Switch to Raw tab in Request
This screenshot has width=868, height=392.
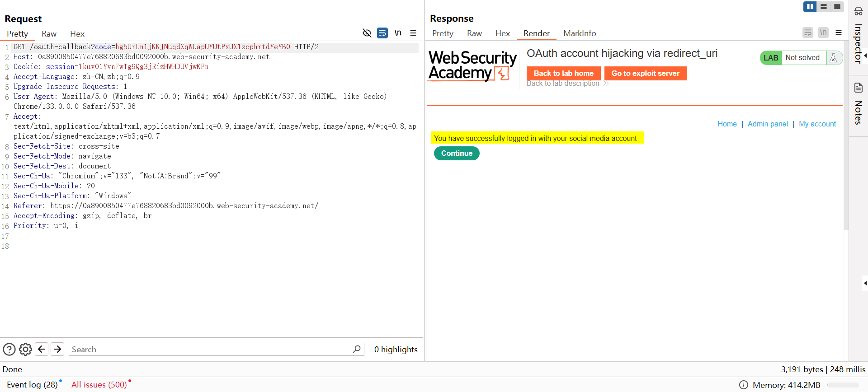pos(49,34)
